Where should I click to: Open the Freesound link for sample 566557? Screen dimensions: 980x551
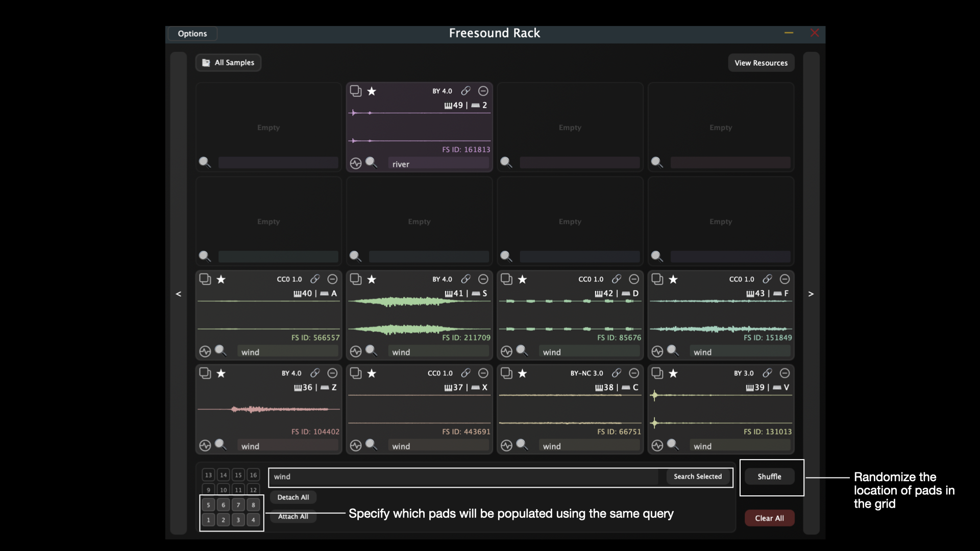coord(315,279)
